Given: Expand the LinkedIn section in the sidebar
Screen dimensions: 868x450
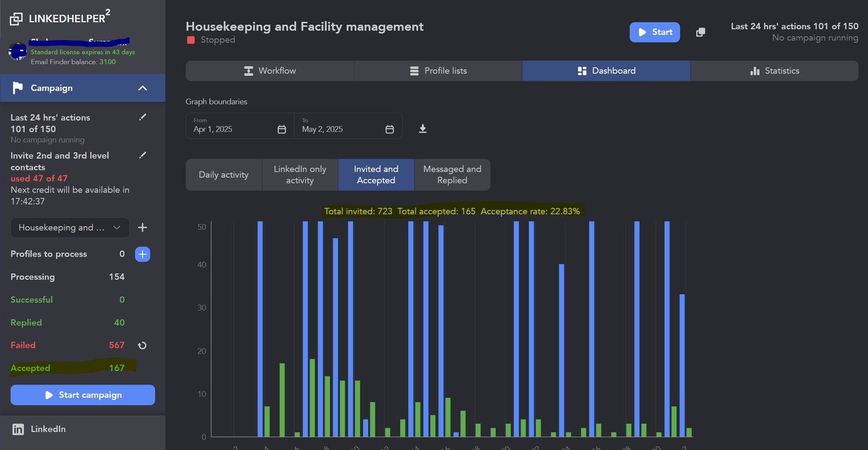Looking at the screenshot, I should 48,429.
